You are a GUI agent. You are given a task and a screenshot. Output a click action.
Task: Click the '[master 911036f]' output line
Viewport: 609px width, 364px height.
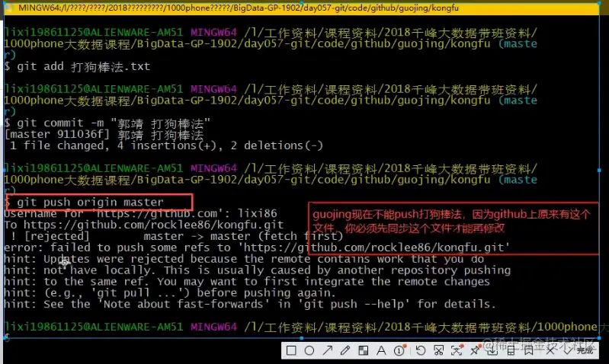click(x=104, y=135)
